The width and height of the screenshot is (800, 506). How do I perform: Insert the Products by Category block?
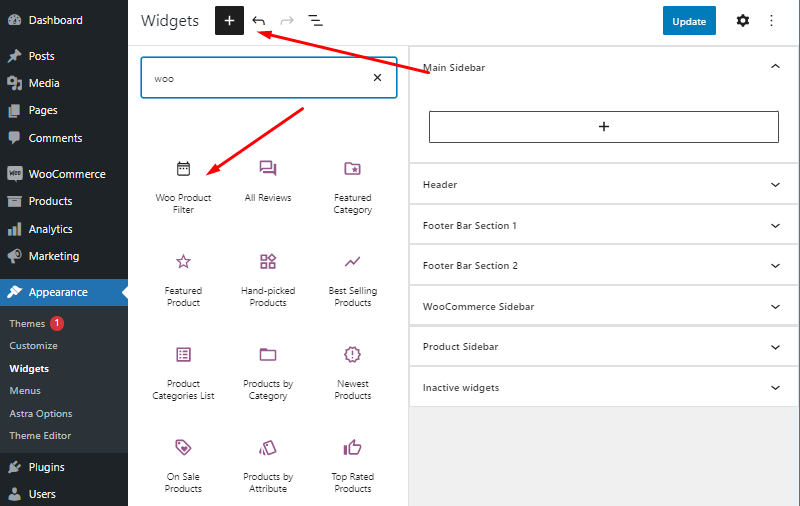[268, 373]
